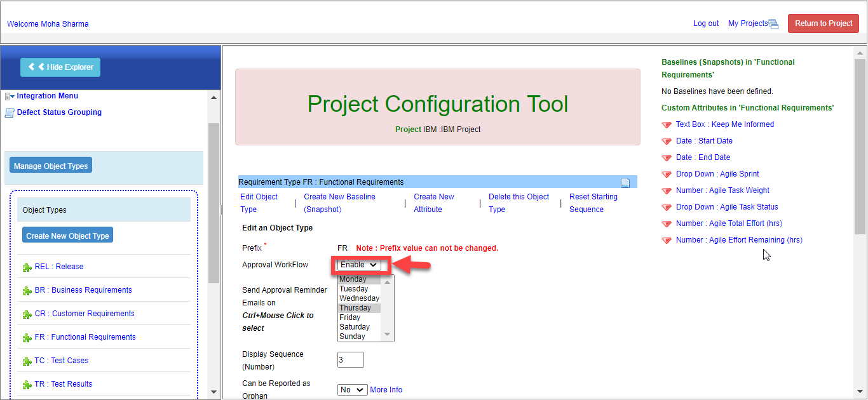Expand the Integration Menu

[47, 96]
